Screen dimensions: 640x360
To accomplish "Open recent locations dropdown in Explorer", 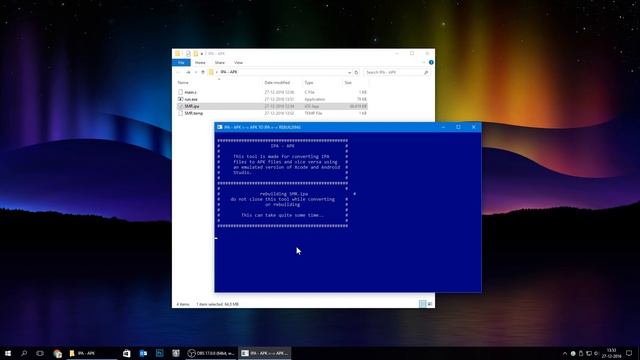I will [196, 72].
